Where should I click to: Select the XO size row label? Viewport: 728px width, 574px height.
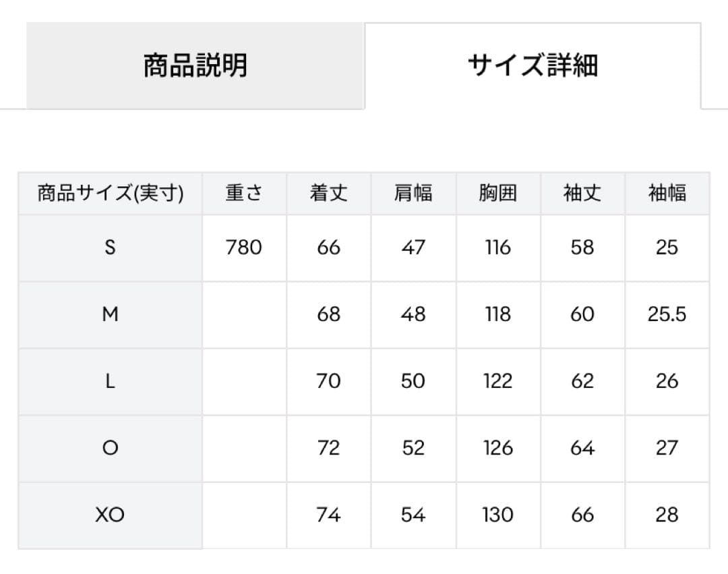[x=111, y=515]
